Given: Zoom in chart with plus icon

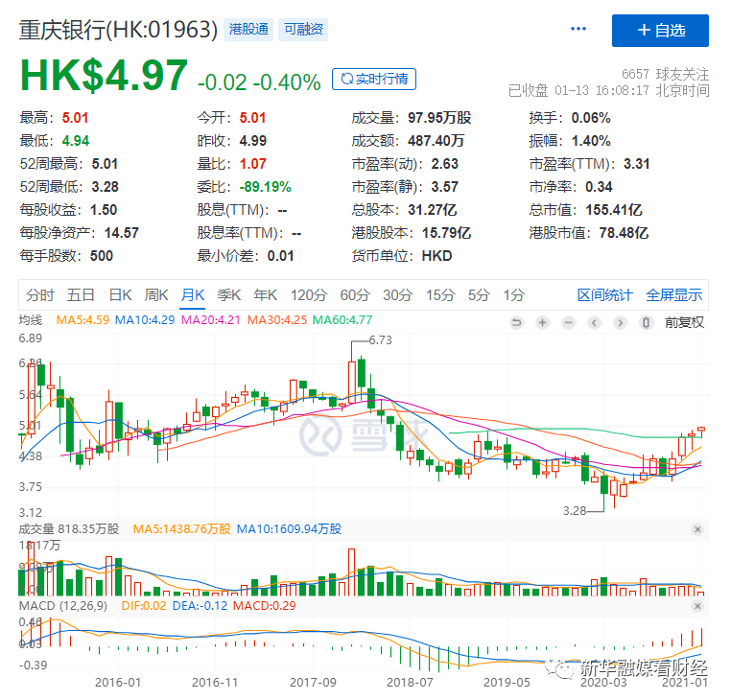Looking at the screenshot, I should coord(542,322).
